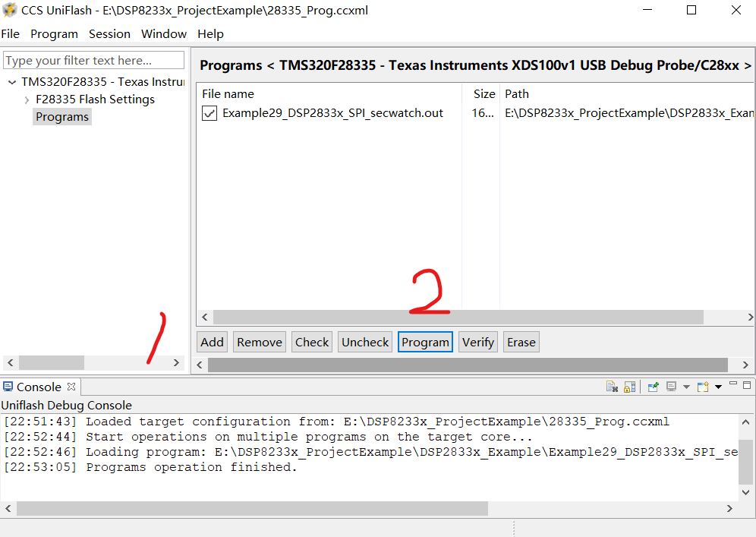Expand the F28335 Flash Settings node

pos(27,100)
